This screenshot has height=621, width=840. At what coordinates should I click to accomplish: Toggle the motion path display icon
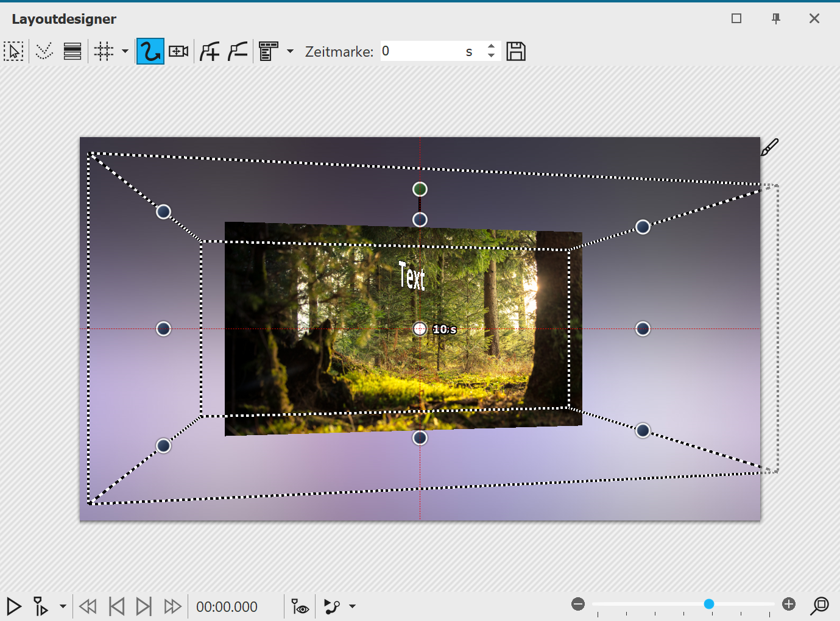pos(332,606)
